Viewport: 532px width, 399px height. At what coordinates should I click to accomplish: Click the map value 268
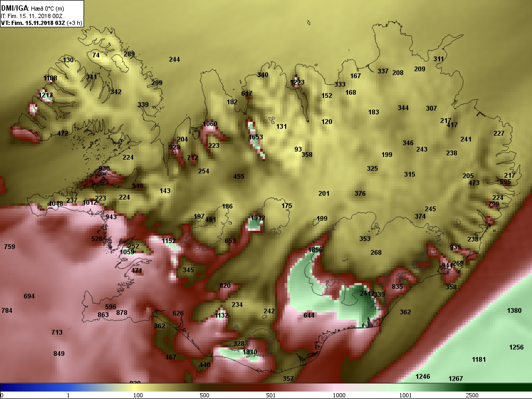(376, 252)
